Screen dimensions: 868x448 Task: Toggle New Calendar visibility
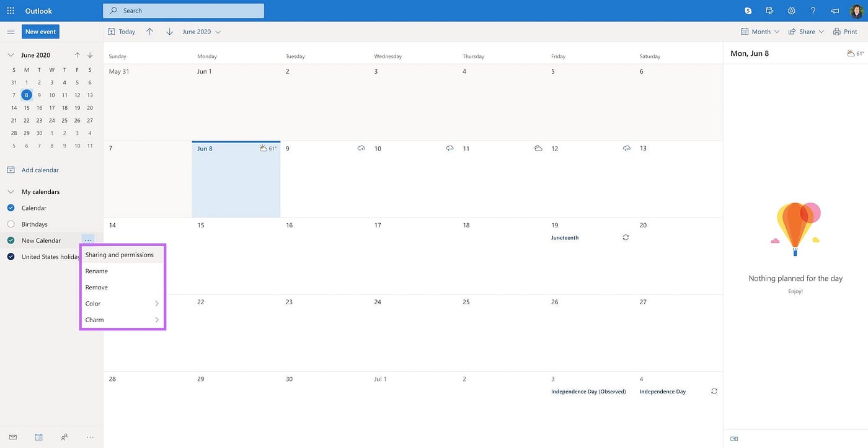11,240
